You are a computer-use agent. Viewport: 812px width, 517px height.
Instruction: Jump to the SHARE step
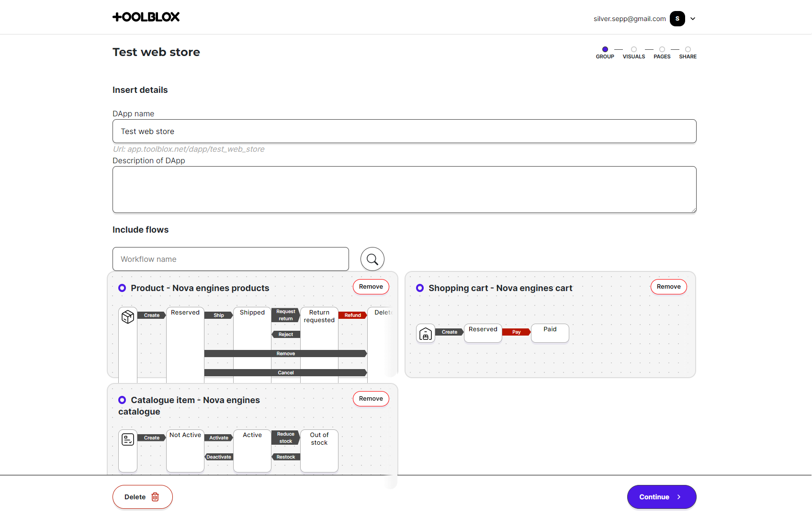click(x=688, y=52)
